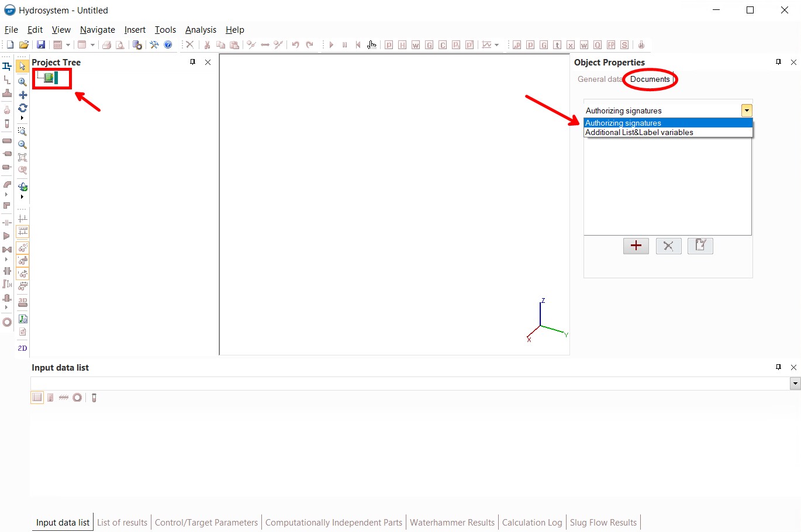The image size is (801, 532).
Task: Pin the Object Properties panel
Action: coord(778,62)
